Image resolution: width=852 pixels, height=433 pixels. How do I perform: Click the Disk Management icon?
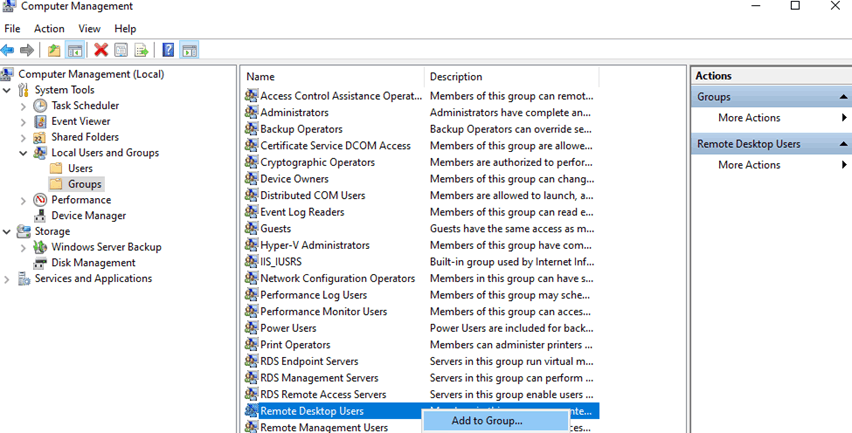point(40,263)
